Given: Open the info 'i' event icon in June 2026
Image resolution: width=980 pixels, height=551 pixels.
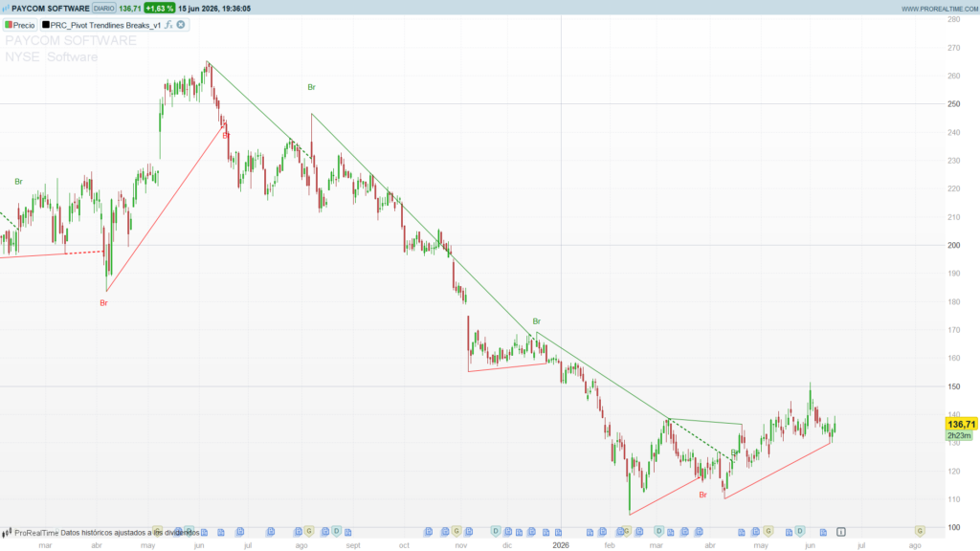Looking at the screenshot, I should [x=841, y=532].
